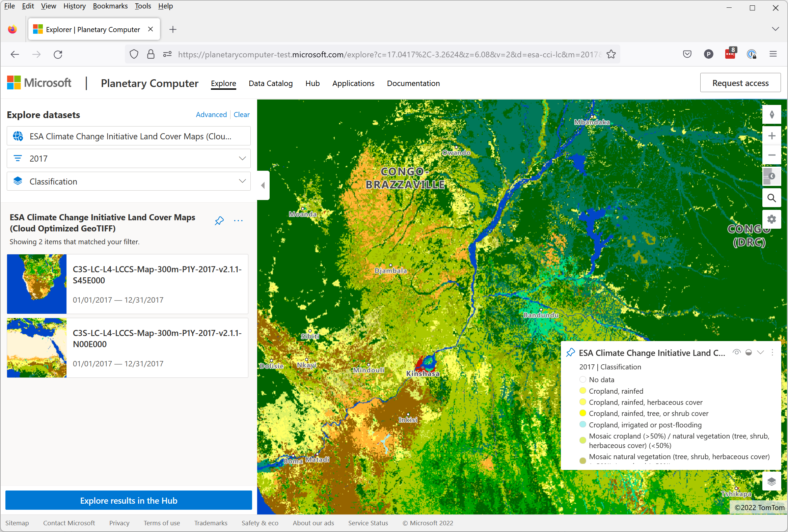Open the S45E000 result thumbnail
The height and width of the screenshot is (532, 788).
pos(37,284)
